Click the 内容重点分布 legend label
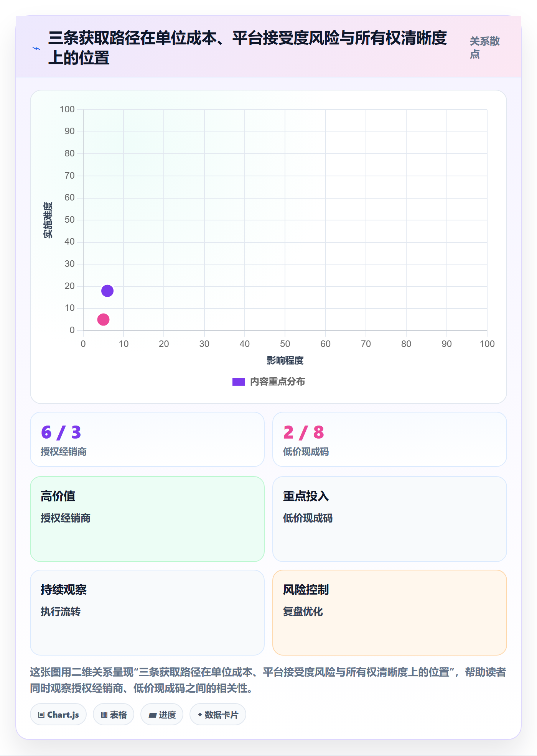The width and height of the screenshot is (537, 756). tap(278, 382)
